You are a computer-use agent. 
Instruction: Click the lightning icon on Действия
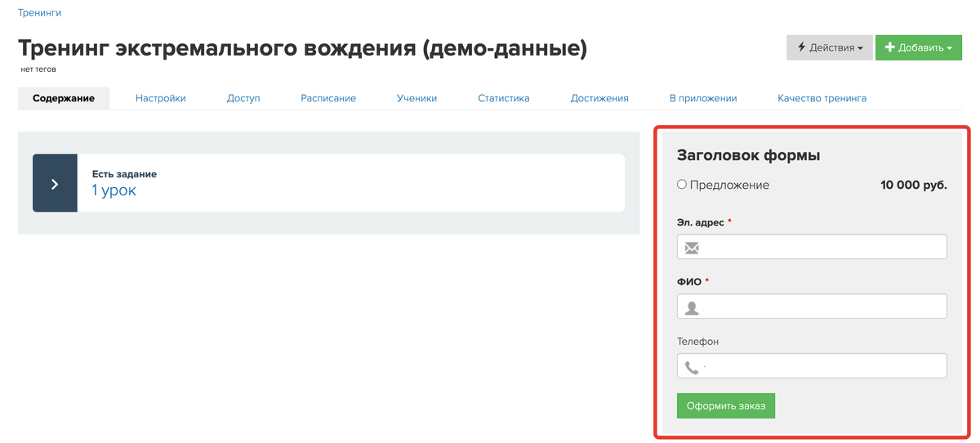(801, 47)
